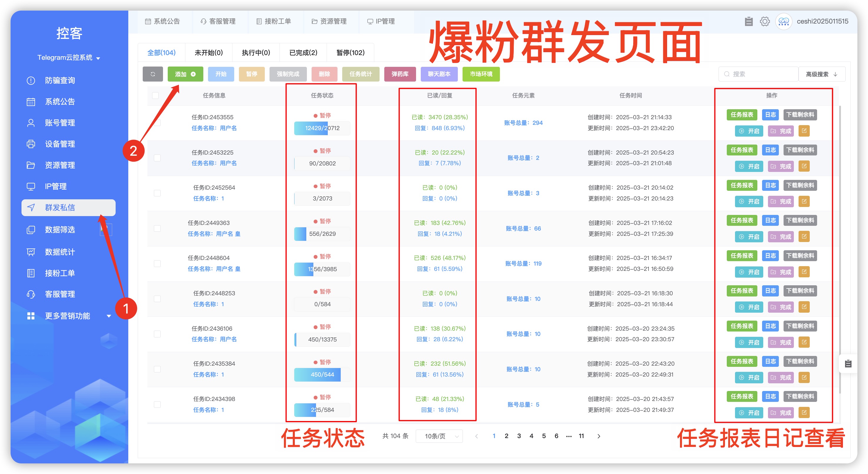This screenshot has height=474, width=868.
Task: Click the green 添加 button
Action: (185, 74)
